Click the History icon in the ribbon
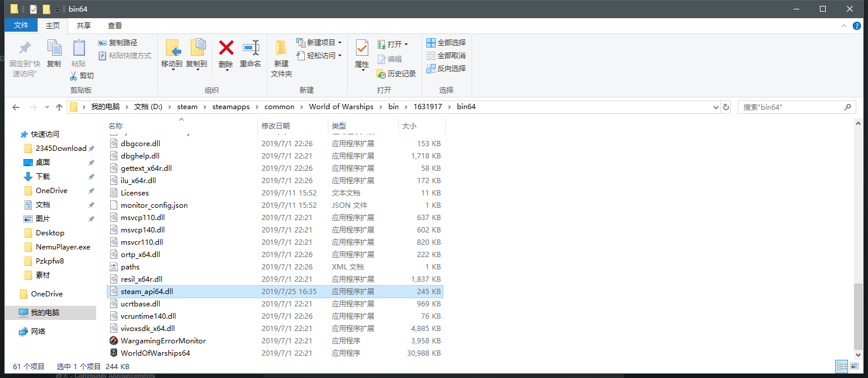Screen dimensions: 868x378 (x=382, y=74)
